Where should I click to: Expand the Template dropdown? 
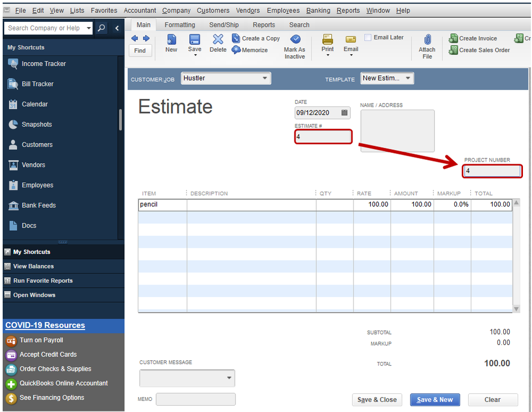(408, 78)
